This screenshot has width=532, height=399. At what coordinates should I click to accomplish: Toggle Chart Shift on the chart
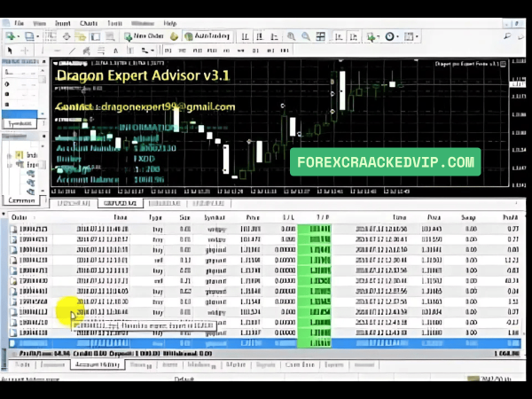353,36
